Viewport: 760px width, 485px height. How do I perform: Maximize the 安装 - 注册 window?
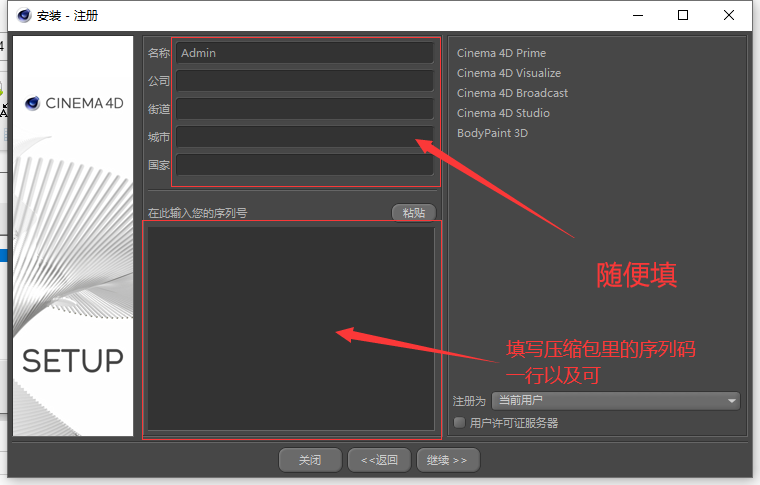point(683,16)
